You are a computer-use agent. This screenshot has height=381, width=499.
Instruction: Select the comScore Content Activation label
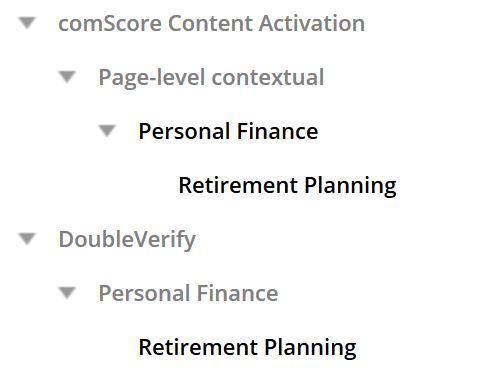[212, 23]
